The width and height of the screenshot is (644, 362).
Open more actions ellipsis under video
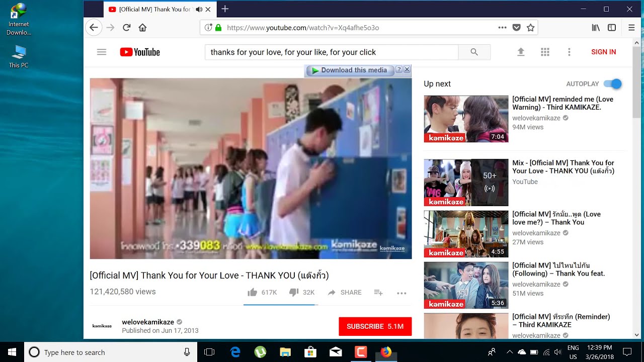tap(401, 293)
